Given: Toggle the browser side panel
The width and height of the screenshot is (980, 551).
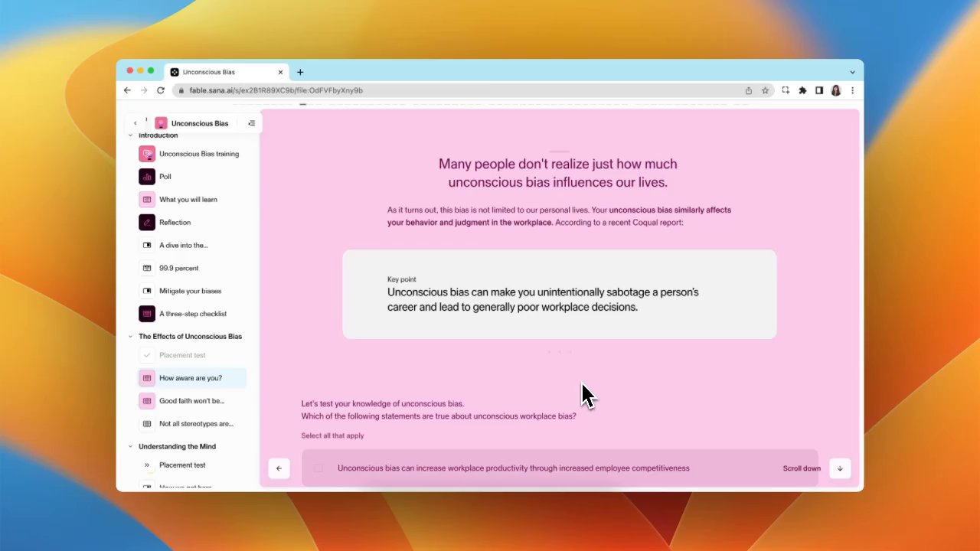Looking at the screenshot, I should coord(819,90).
